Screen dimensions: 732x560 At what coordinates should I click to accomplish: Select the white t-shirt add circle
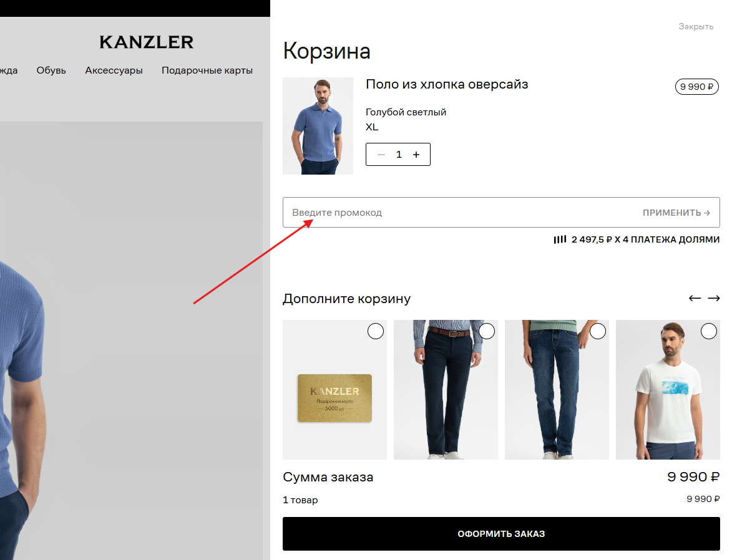pyautogui.click(x=709, y=331)
